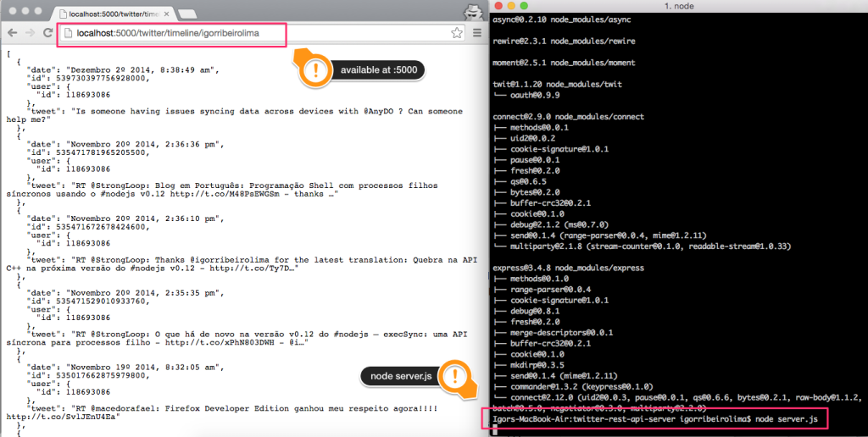Click the page icon in the address bar
The height and width of the screenshot is (437, 868).
tap(68, 33)
